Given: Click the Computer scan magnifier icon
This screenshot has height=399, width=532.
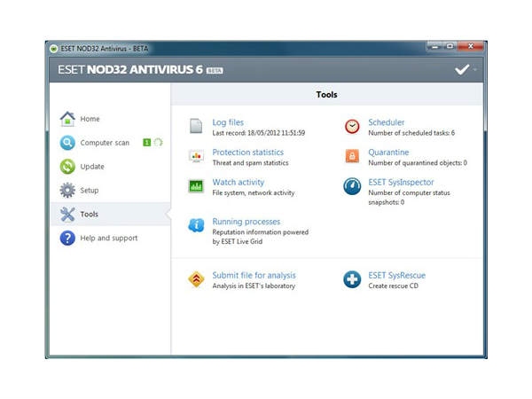Looking at the screenshot, I should pyautogui.click(x=67, y=143).
